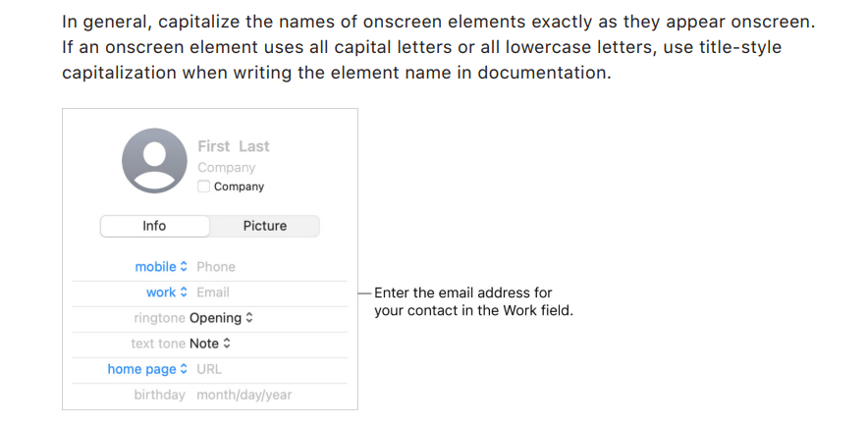Click the contact avatar placeholder image
This screenshot has height=426, width=868.
click(154, 160)
